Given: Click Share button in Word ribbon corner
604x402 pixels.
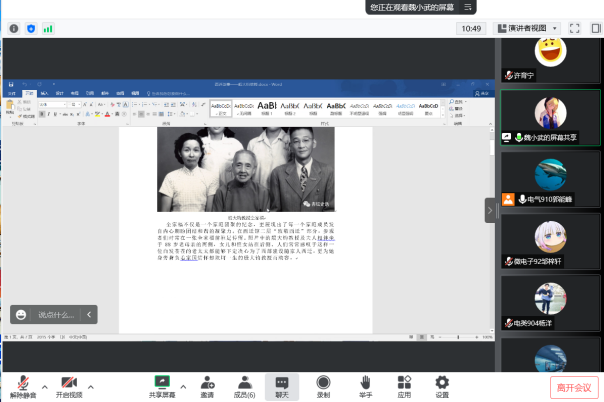Looking at the screenshot, I should (x=482, y=93).
